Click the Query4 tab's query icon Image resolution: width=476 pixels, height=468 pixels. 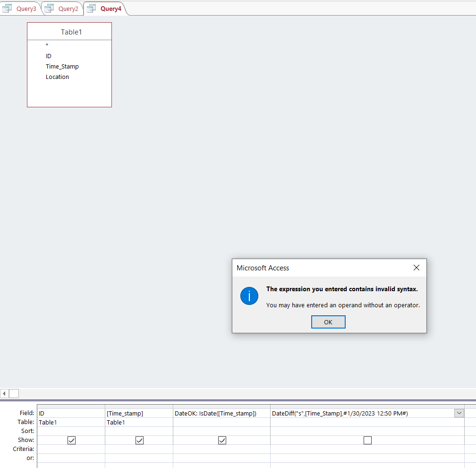pos(91,9)
